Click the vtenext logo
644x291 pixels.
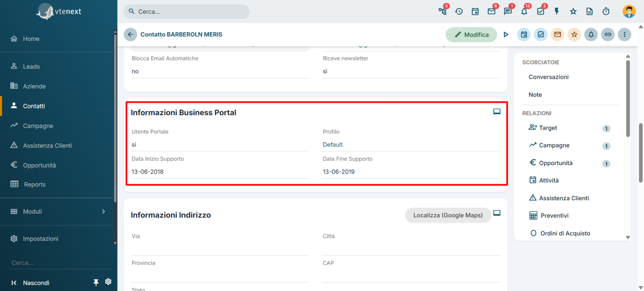[x=59, y=11]
